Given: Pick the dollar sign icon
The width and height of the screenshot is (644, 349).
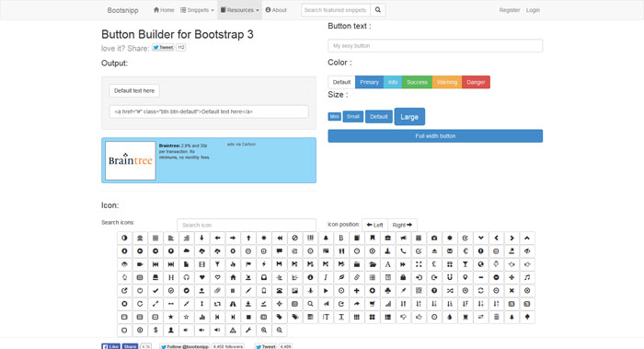Looking at the screenshot, I should coord(155,330).
